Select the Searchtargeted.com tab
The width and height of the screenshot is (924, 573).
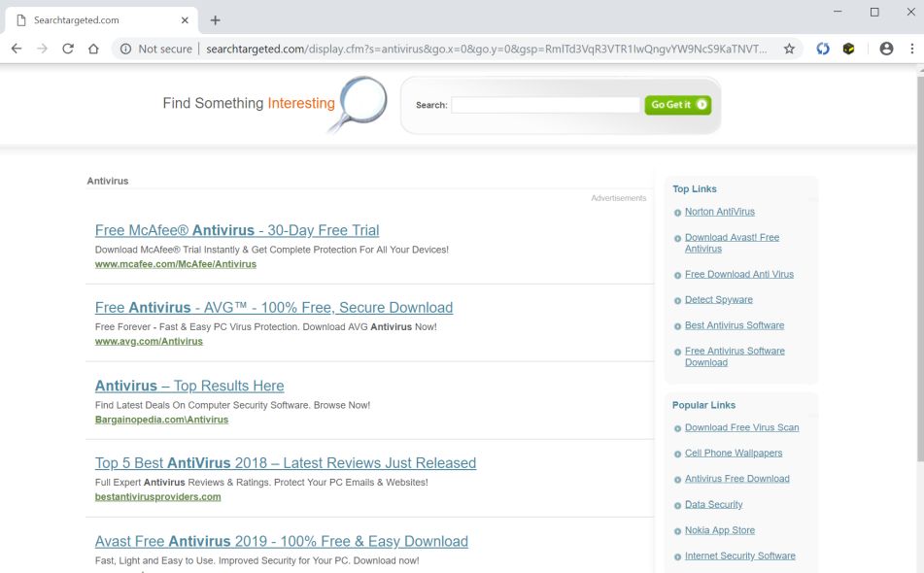pos(101,20)
